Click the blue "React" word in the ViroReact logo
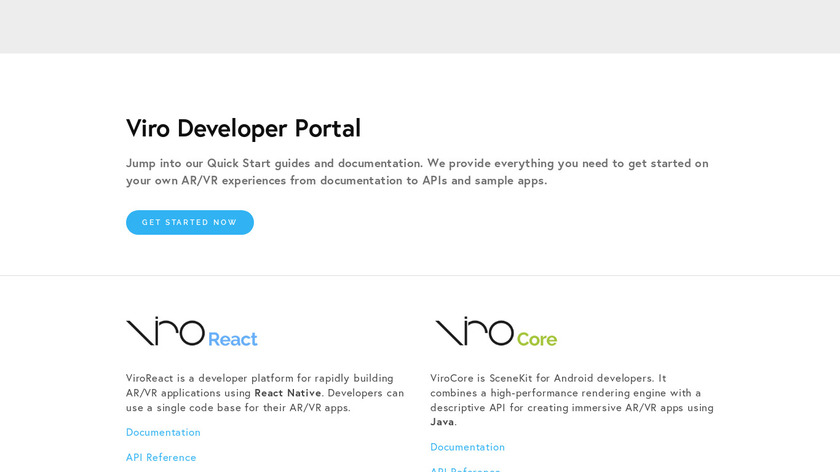The width and height of the screenshot is (840, 472). tap(232, 339)
